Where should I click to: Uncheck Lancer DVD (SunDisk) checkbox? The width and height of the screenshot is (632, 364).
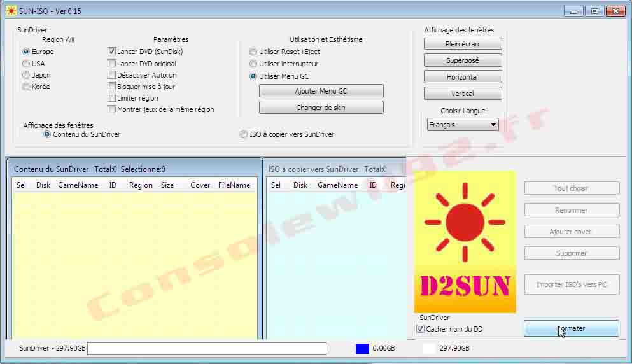point(111,52)
